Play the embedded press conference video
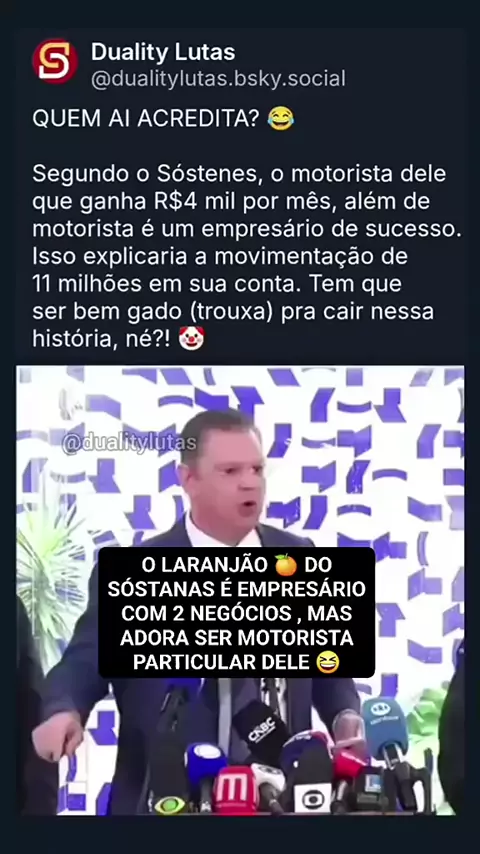This screenshot has height=854, width=480. (240, 591)
